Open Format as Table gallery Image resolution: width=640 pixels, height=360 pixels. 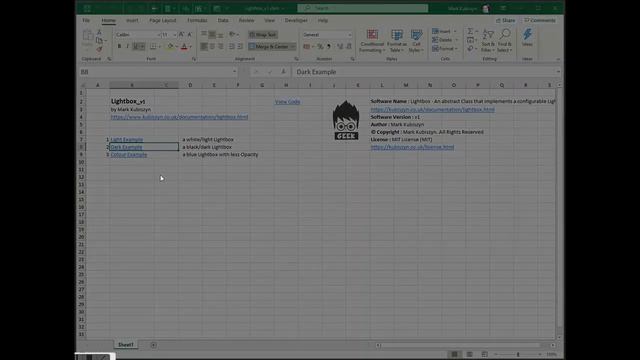pyautogui.click(x=396, y=41)
